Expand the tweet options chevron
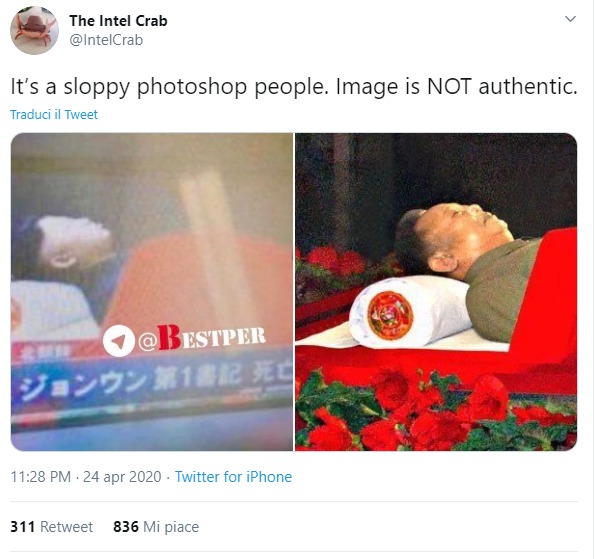Viewport: 595px width, 559px height. [570, 19]
